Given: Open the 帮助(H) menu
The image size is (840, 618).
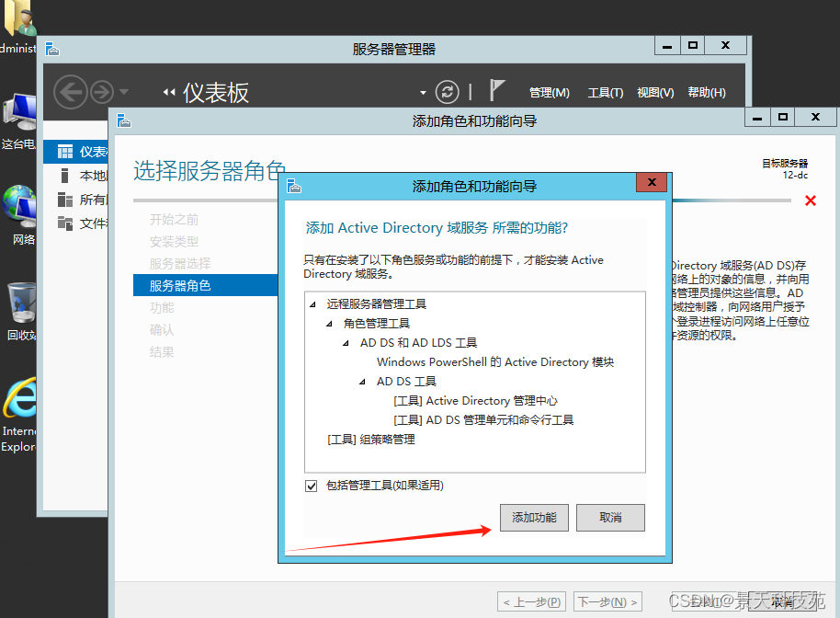Looking at the screenshot, I should tap(707, 93).
